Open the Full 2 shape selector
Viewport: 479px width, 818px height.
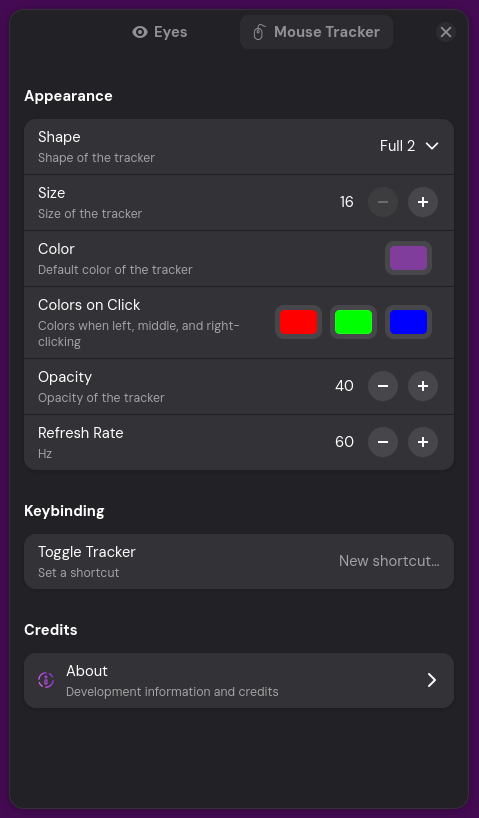click(409, 146)
